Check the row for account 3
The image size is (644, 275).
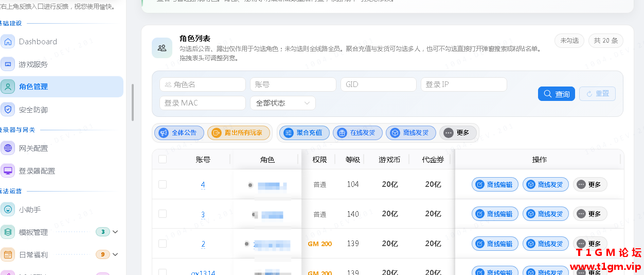(x=163, y=214)
